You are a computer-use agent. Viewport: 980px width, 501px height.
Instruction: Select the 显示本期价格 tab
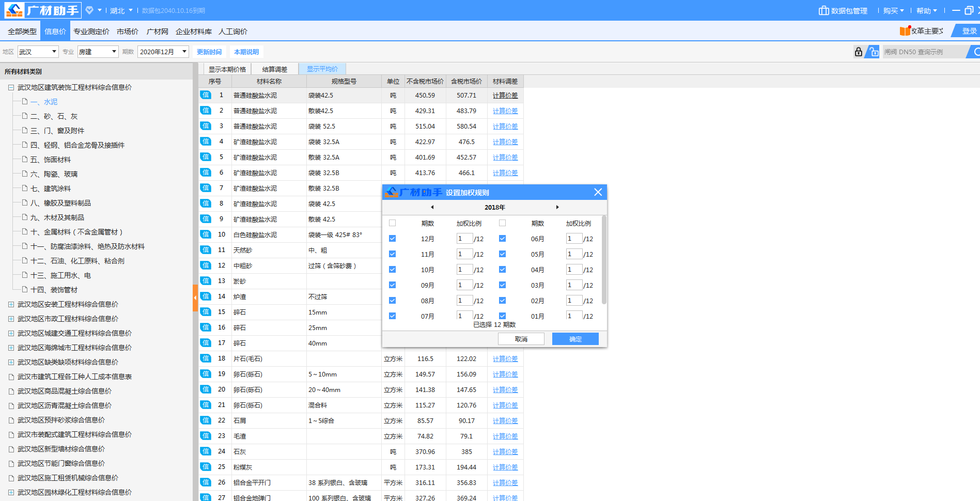pos(227,69)
